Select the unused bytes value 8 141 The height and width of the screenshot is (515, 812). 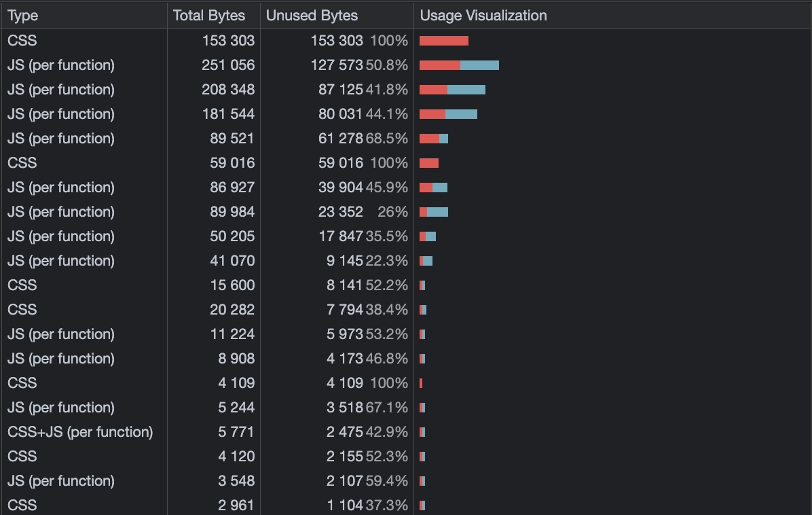(x=345, y=285)
